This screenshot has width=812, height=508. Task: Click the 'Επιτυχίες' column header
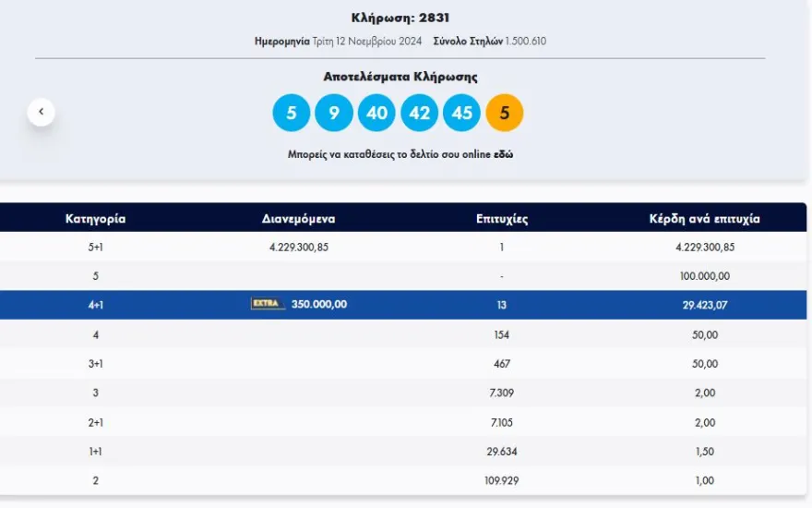coord(502,219)
